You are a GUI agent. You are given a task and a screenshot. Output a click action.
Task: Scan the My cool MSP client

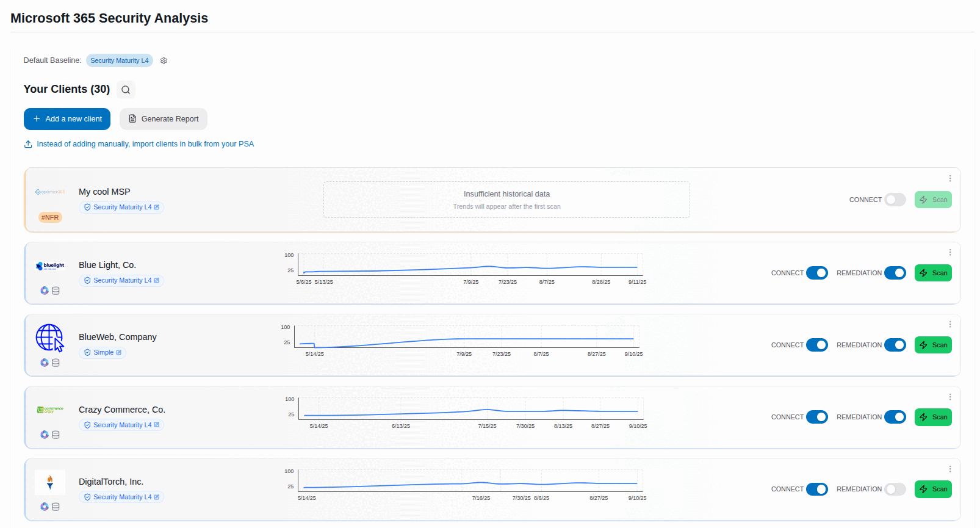click(933, 200)
